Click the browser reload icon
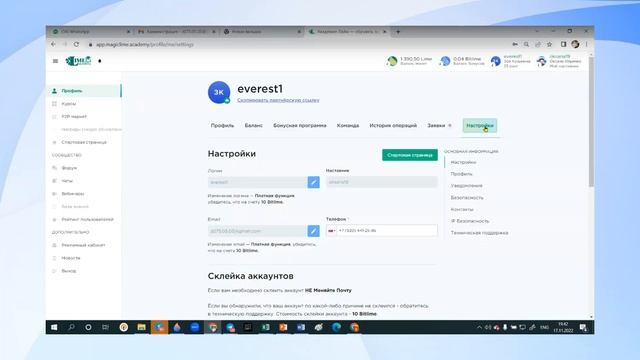The width and height of the screenshot is (640, 360). tap(76, 44)
